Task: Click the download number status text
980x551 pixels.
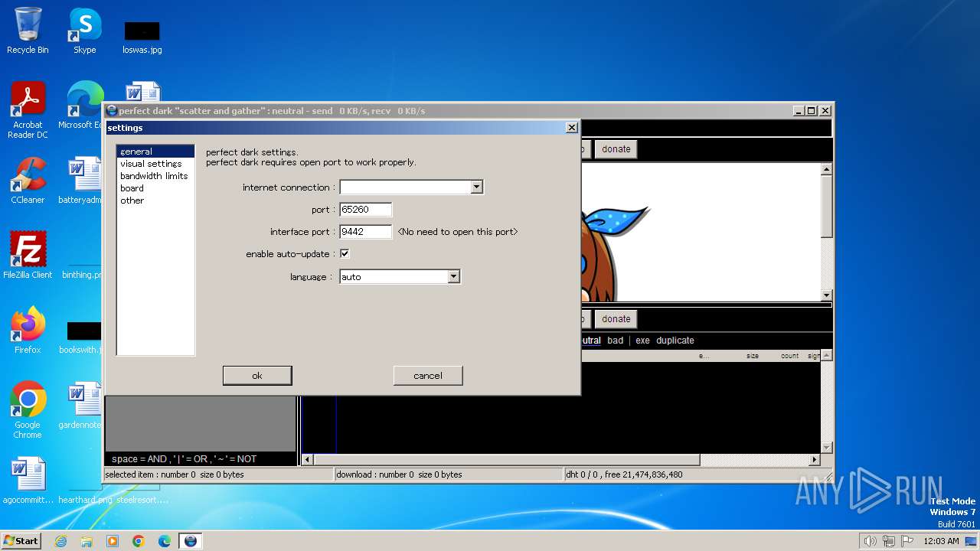Action: pyautogui.click(x=399, y=474)
